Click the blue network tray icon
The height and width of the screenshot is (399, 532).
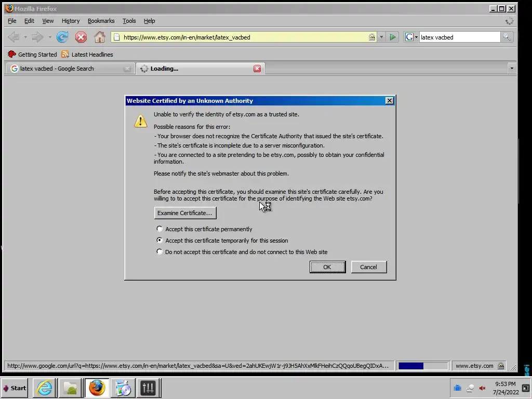point(457,388)
